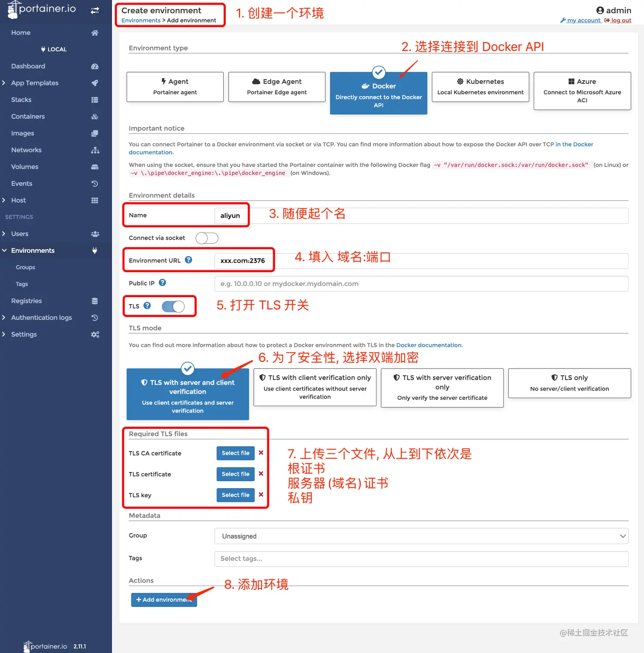Select the Edge Agent environment type

pos(277,87)
